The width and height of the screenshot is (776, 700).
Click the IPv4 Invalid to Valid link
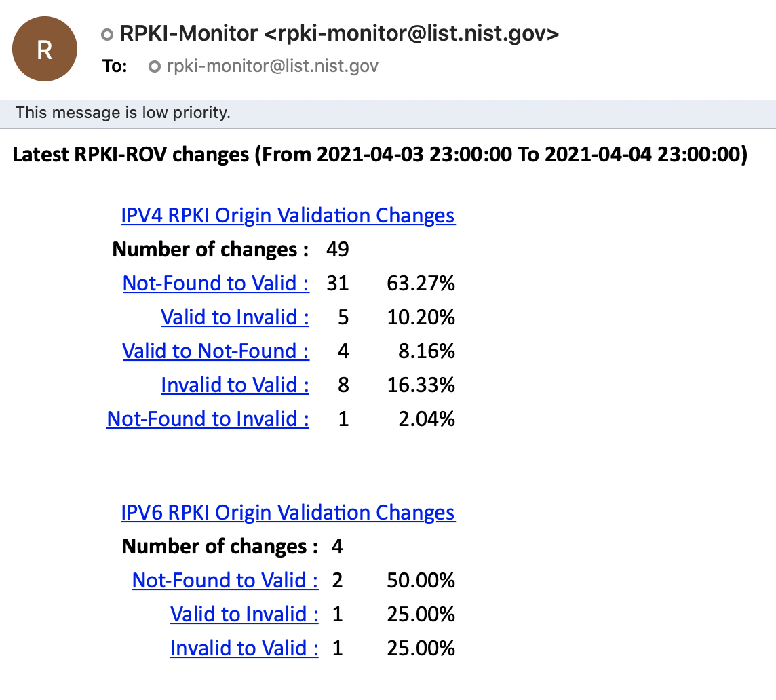click(x=234, y=385)
